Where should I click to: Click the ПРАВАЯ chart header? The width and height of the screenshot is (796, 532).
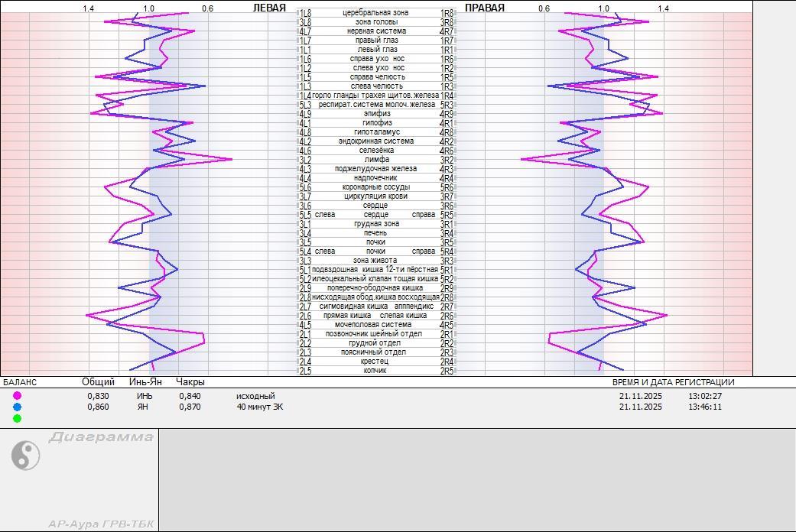tap(484, 8)
